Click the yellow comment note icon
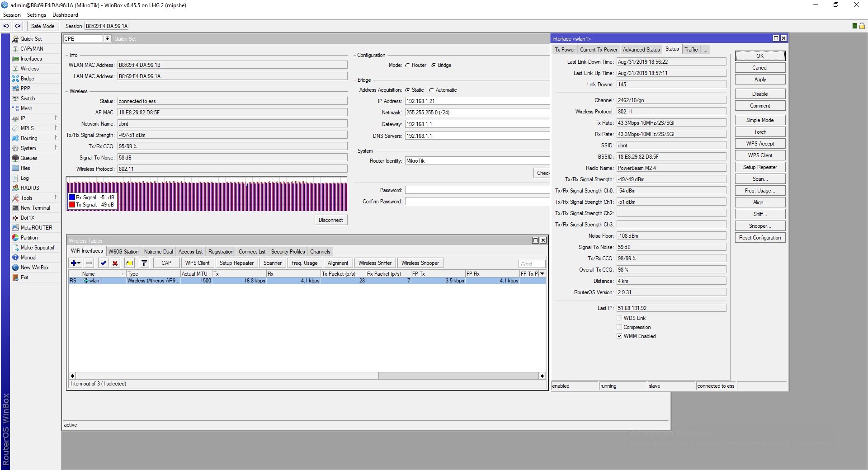Image resolution: width=868 pixels, height=470 pixels. point(129,263)
